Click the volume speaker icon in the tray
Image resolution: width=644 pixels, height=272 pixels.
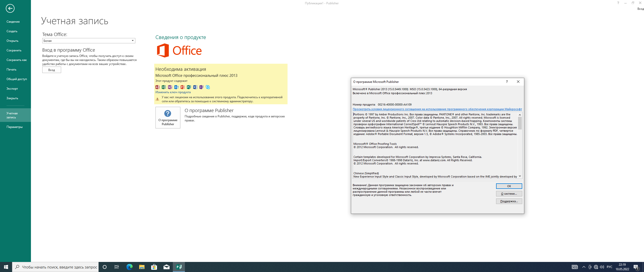click(602, 267)
